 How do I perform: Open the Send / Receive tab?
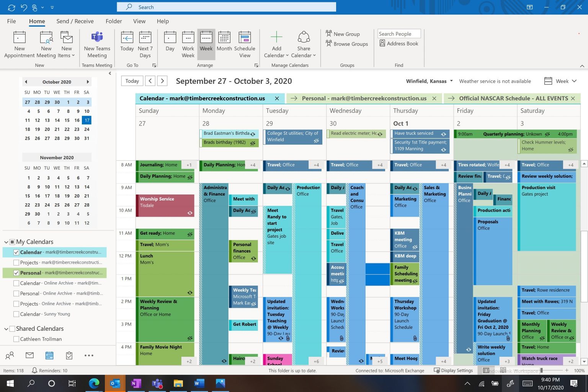(x=75, y=21)
